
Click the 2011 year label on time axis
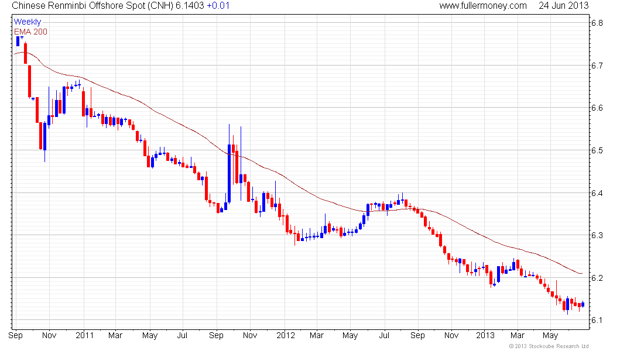[x=85, y=335]
